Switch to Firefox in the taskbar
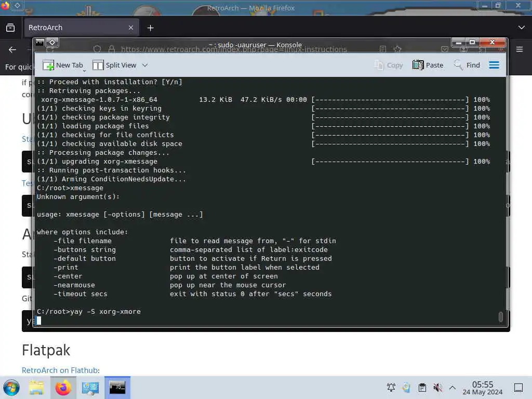Image resolution: width=532 pixels, height=399 pixels. (x=63, y=388)
